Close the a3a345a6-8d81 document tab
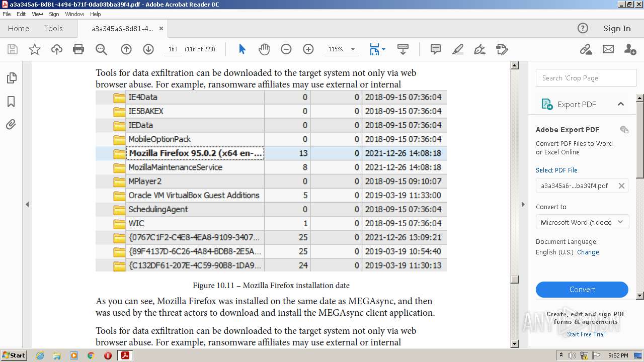This screenshot has height=362, width=644. 161,29
